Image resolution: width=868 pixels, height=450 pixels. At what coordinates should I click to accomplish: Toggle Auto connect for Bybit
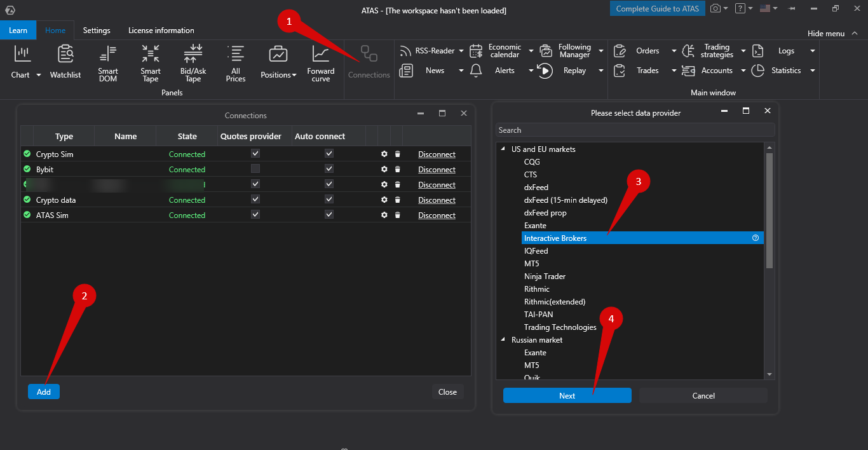[x=329, y=168]
